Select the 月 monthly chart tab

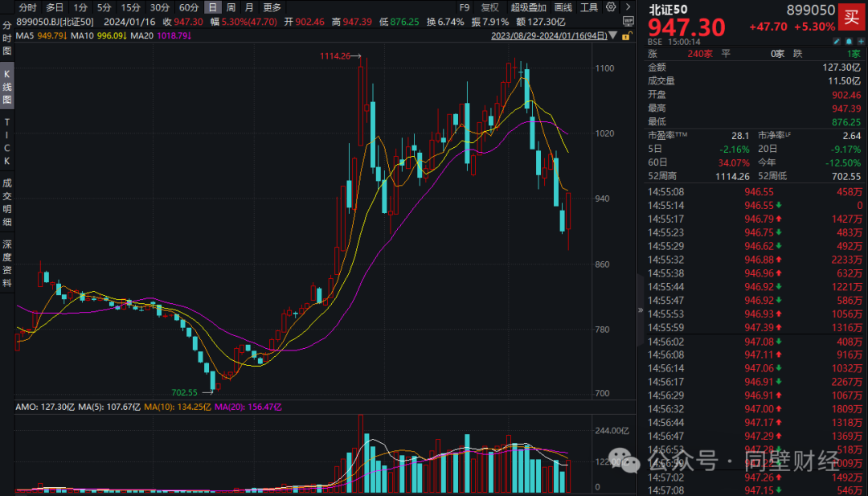pyautogui.click(x=249, y=7)
